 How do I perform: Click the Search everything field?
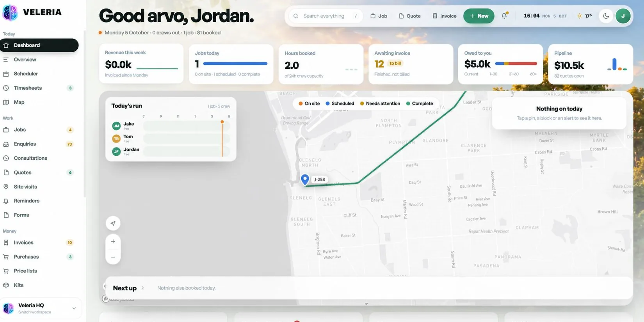[326, 16]
